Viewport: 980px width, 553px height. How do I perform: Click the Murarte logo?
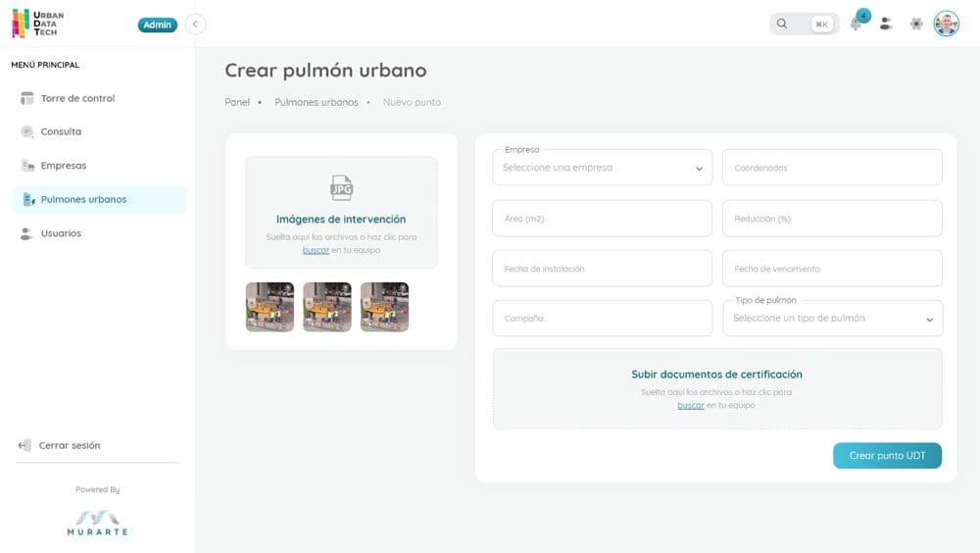click(x=97, y=523)
